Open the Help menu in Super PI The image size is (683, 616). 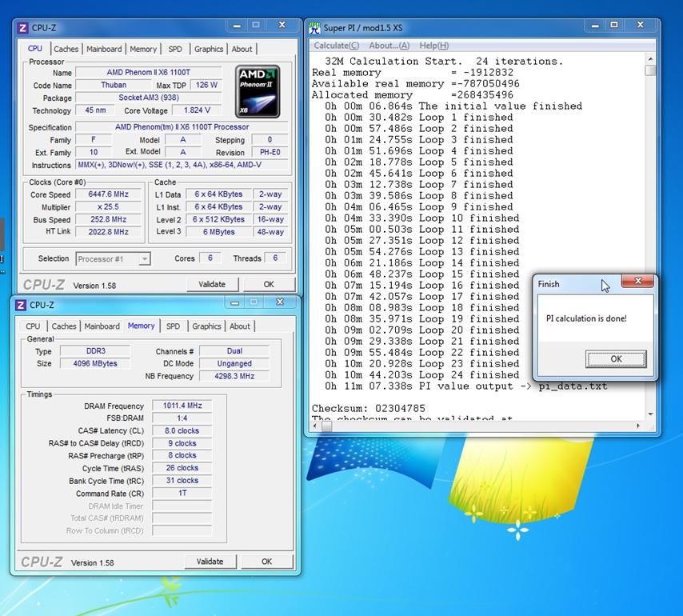(x=433, y=46)
